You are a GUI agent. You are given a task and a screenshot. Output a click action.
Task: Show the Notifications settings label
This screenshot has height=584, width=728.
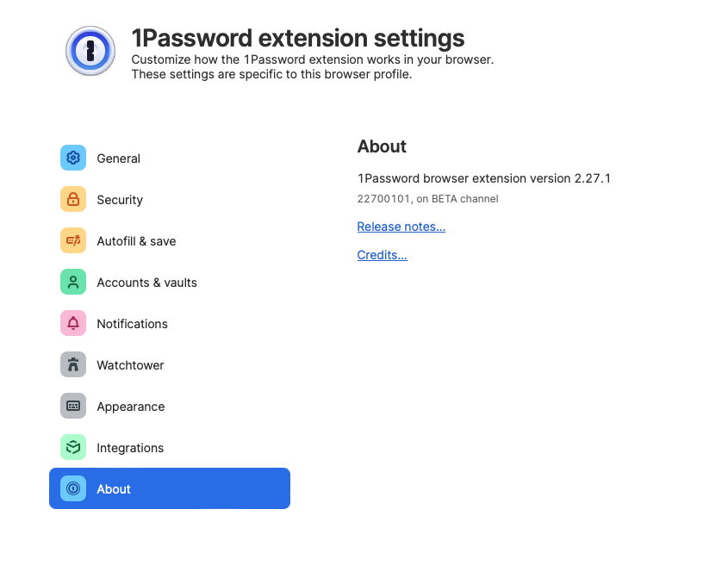click(x=132, y=324)
